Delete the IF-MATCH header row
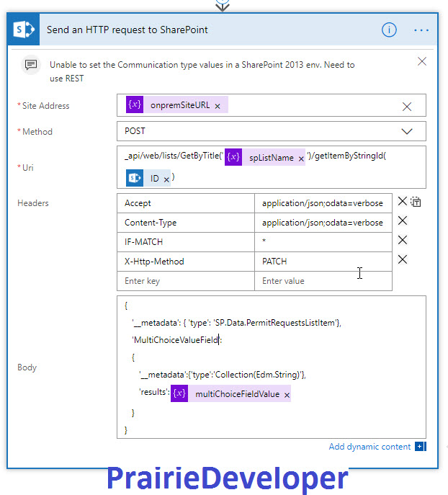Screen dimensions: 448x495 coord(402,240)
